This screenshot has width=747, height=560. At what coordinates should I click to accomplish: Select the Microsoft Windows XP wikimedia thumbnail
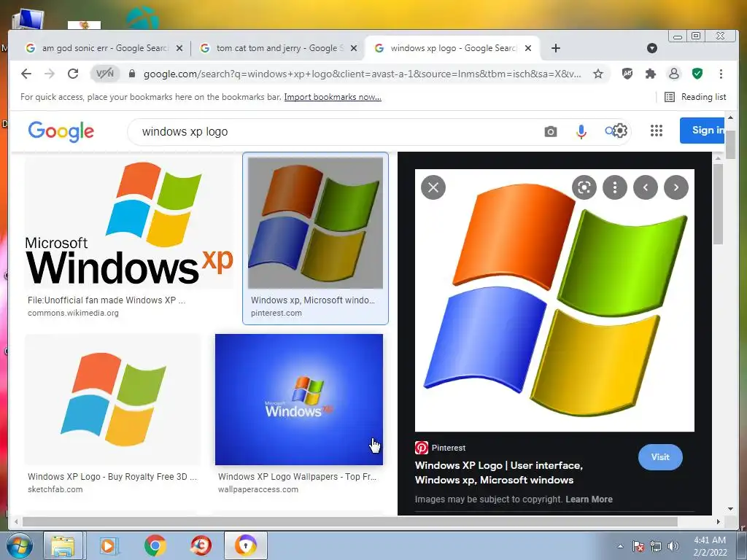[129, 223]
